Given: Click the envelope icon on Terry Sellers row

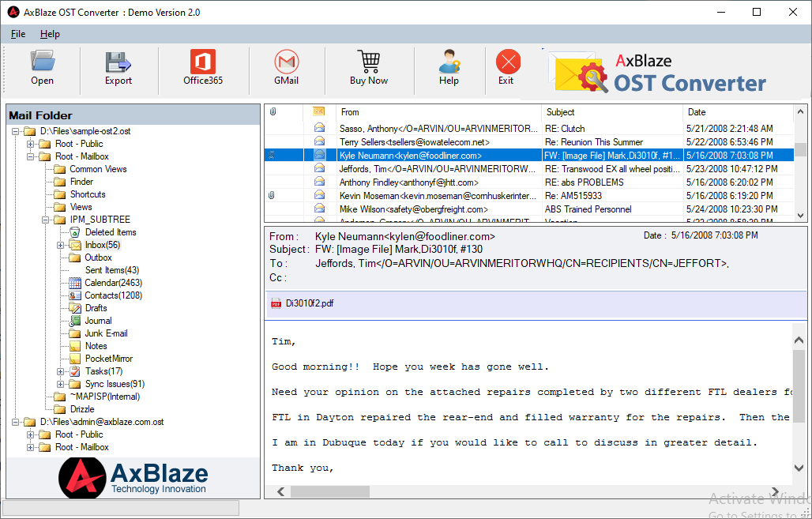Looking at the screenshot, I should coord(320,141).
